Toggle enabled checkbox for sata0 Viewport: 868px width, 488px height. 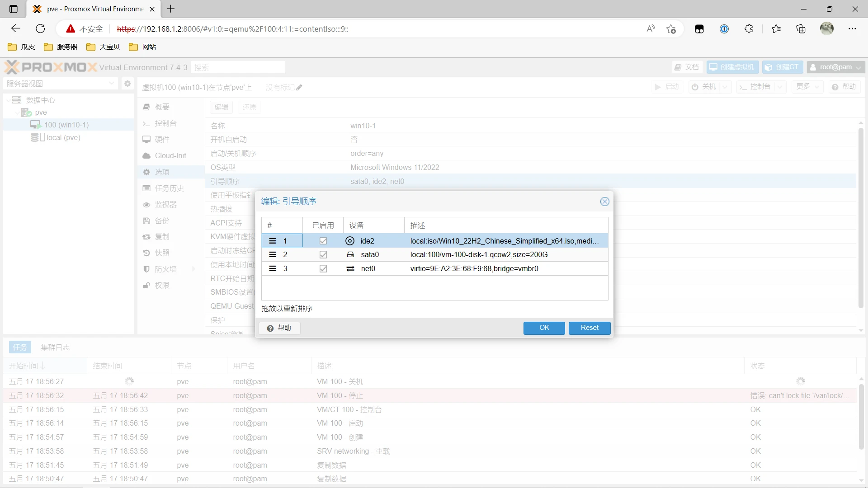point(323,255)
